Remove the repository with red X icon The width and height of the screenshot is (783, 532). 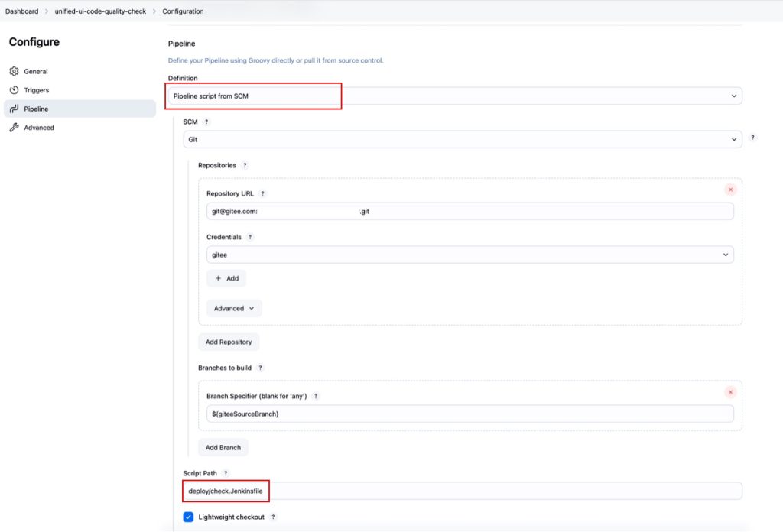[730, 190]
